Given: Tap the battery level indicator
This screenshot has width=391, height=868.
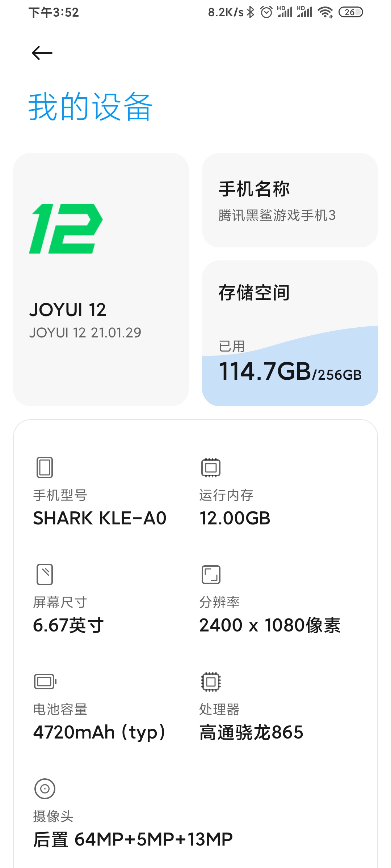Looking at the screenshot, I should [x=350, y=12].
